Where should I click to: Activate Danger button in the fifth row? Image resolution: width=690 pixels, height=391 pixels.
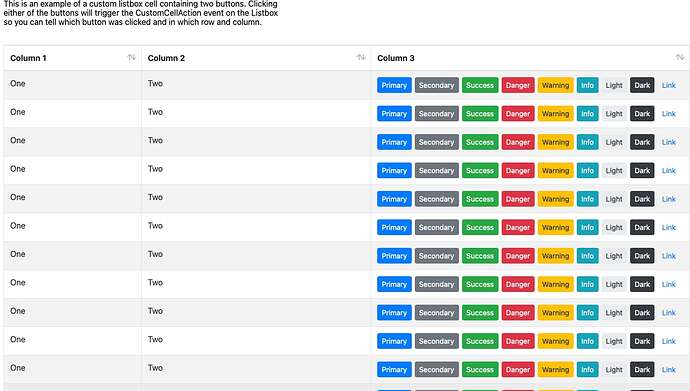pyautogui.click(x=518, y=199)
